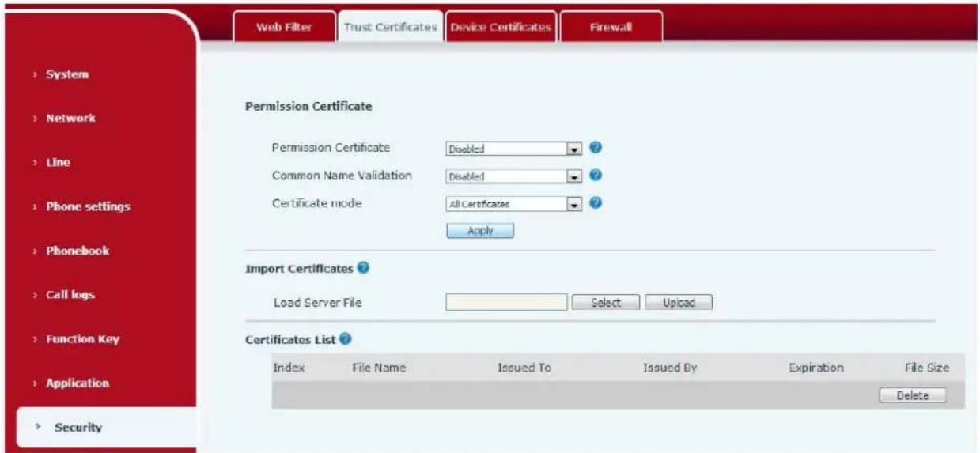The height and width of the screenshot is (453, 980).
Task: Switch to the Firewall tab
Action: [x=611, y=26]
